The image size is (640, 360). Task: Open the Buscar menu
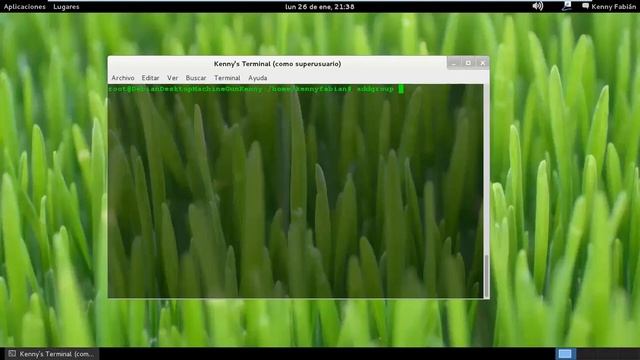(196, 78)
